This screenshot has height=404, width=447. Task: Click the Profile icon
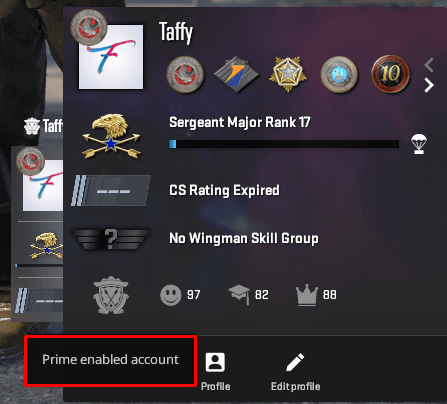215,362
